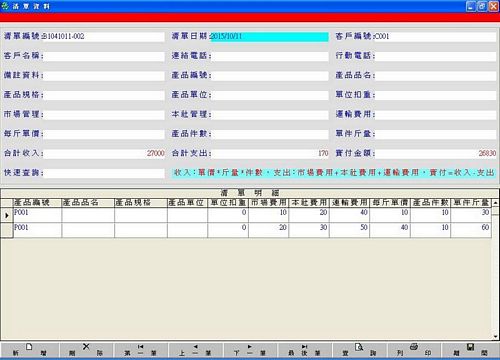Viewport: 500px width, 360px height.
Task: Click the 市場費用 column header in grid
Action: click(269, 203)
